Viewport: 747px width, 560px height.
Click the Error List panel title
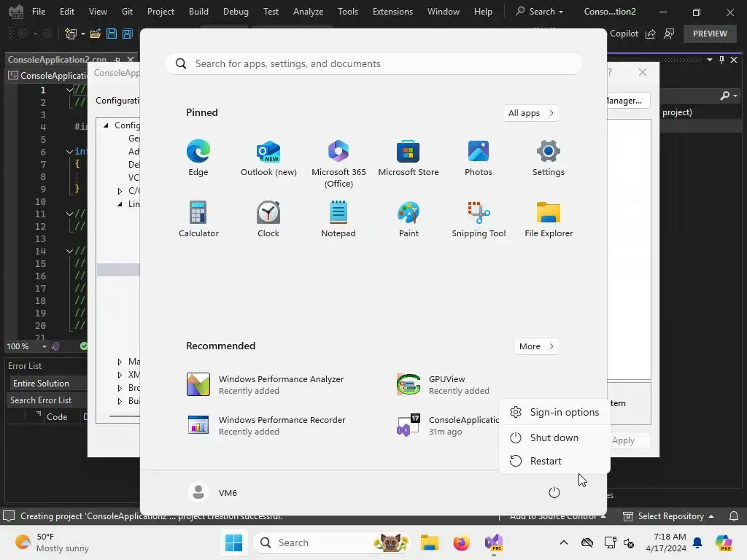[25, 366]
